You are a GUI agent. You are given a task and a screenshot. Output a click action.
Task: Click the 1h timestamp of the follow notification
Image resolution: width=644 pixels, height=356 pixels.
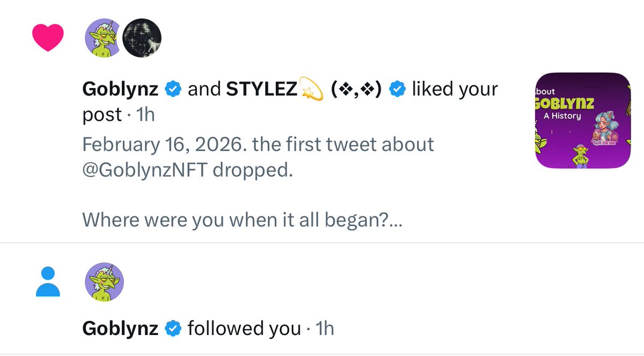tap(325, 328)
